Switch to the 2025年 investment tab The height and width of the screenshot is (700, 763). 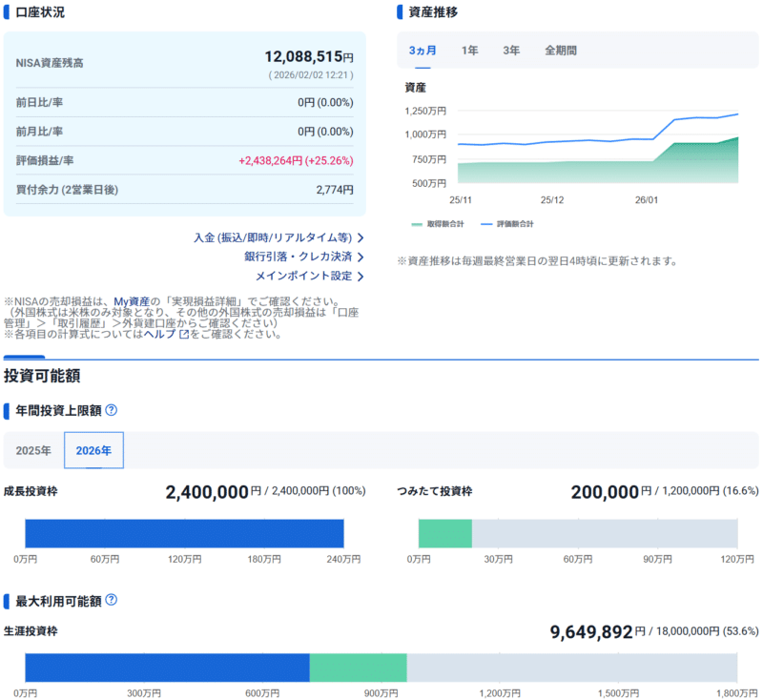point(33,450)
